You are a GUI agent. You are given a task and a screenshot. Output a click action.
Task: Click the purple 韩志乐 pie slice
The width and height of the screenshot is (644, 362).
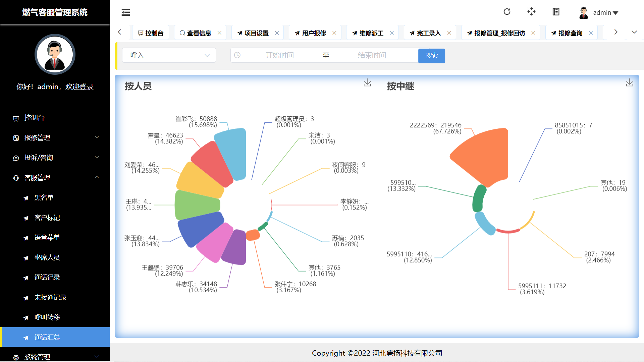click(x=235, y=248)
